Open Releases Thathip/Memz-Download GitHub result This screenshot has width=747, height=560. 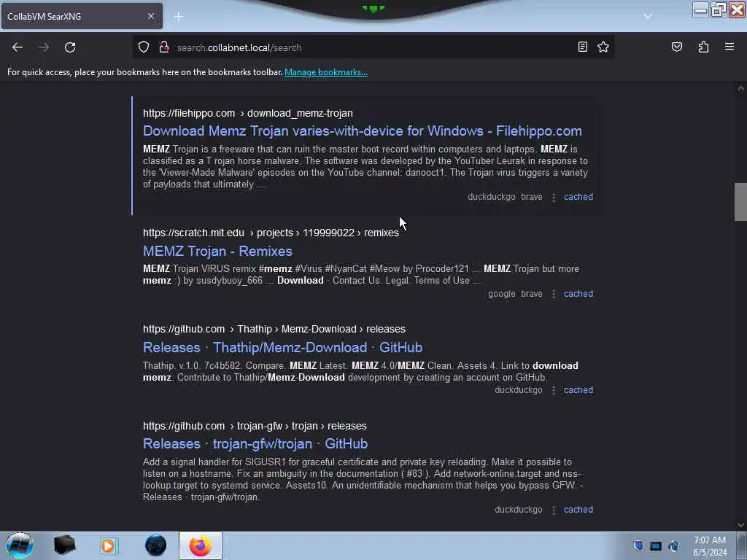click(282, 347)
